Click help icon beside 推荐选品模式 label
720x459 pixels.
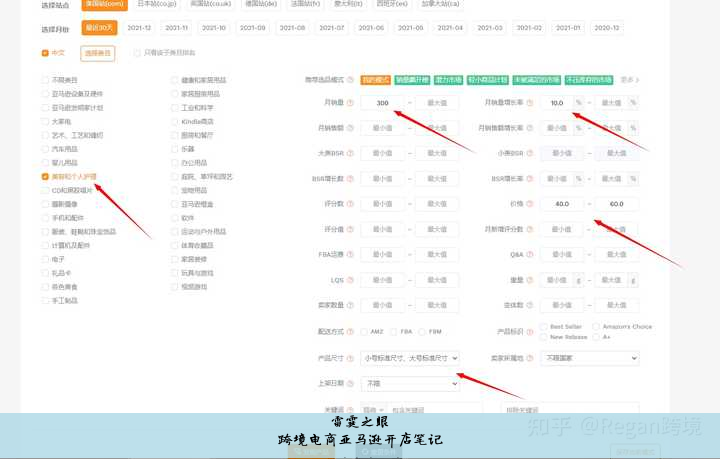(x=350, y=80)
